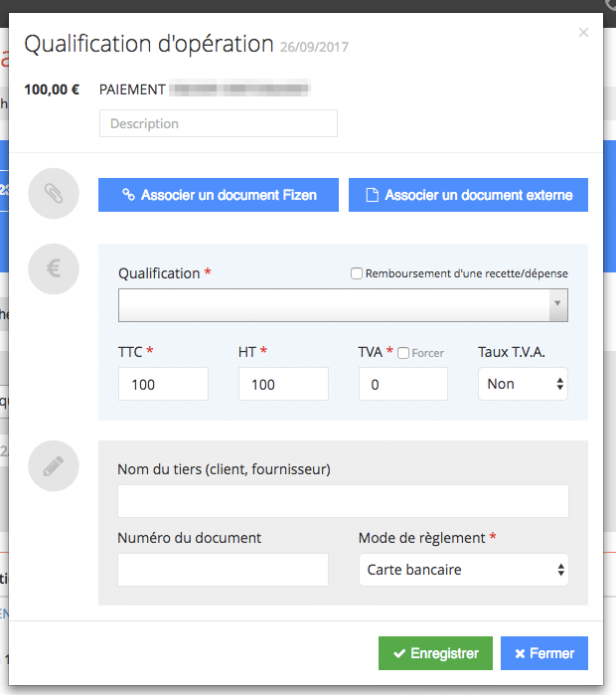This screenshot has width=616, height=695.
Task: Check Remboursement d'une recette/dépense box
Action: point(357,273)
